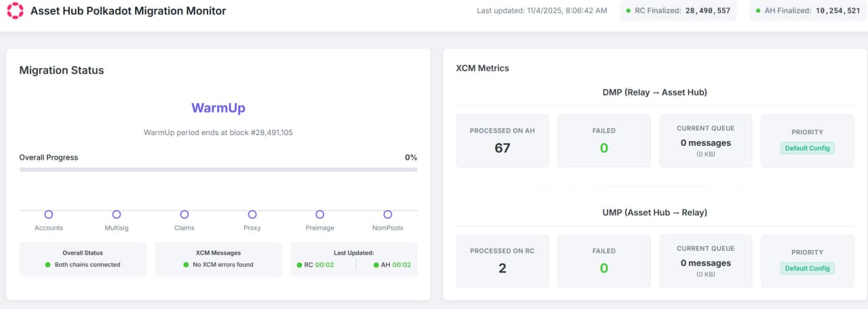Open the Processed on AH card showing 67
The height and width of the screenshot is (309, 868).
pyautogui.click(x=502, y=141)
